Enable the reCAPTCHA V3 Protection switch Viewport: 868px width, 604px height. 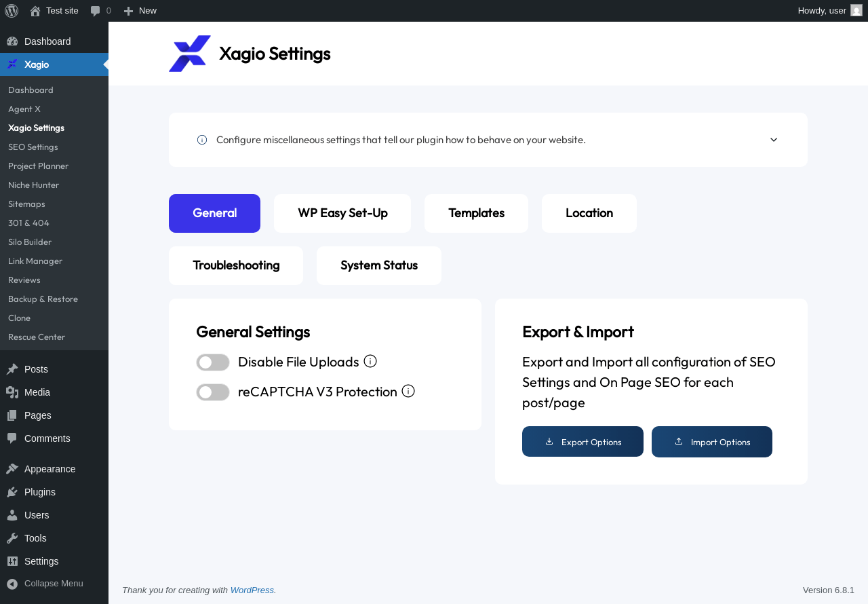coord(213,392)
